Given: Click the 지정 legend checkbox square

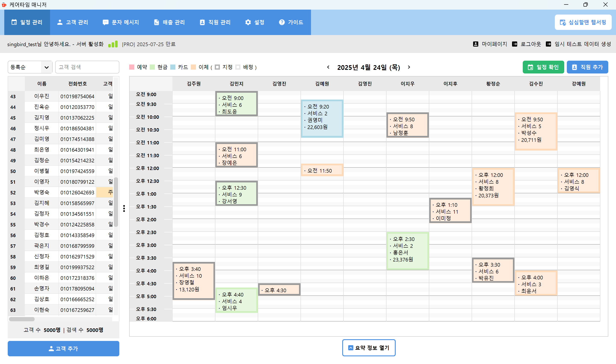Looking at the screenshot, I should [x=217, y=67].
